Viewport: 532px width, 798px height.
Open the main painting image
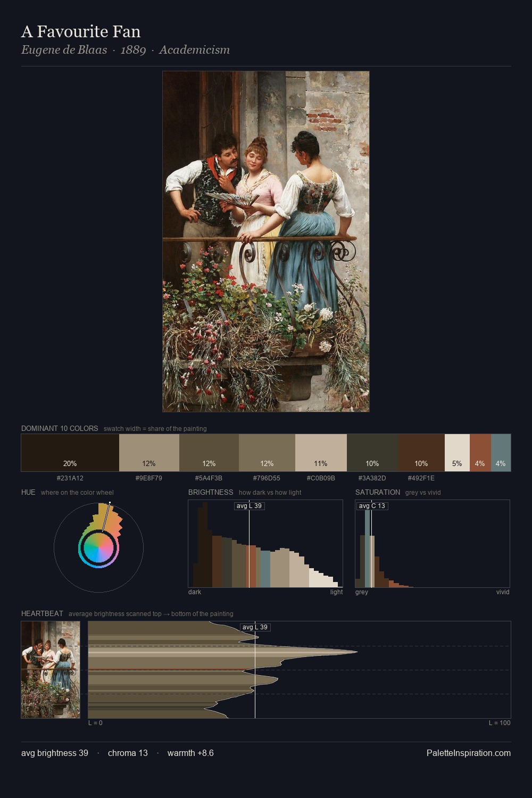[x=266, y=242]
